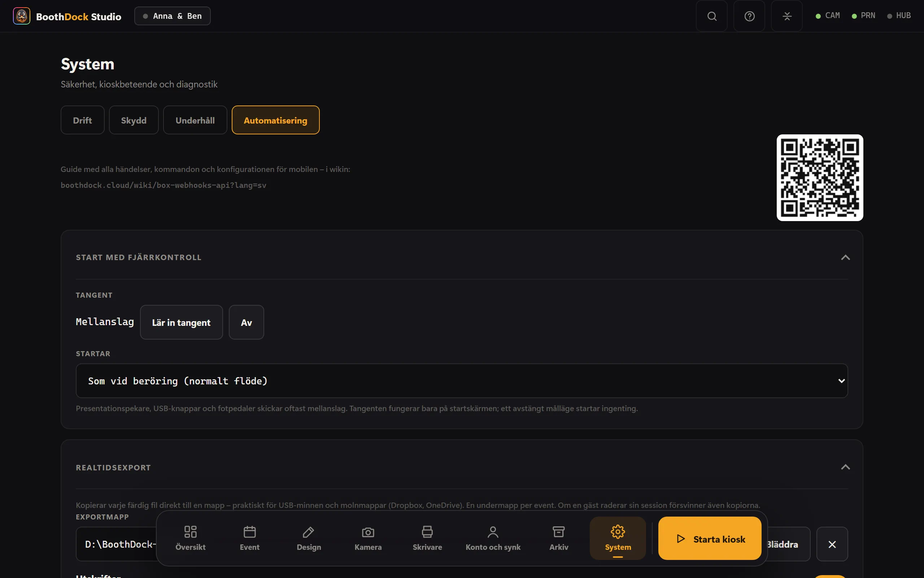The image size is (924, 578).
Task: Switch to the Skydd tab
Action: click(134, 120)
